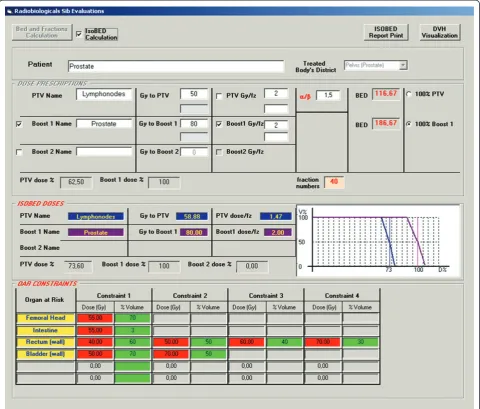Select the 100% Boost 1 radio button
This screenshot has width=480, height=409.
tap(409, 124)
